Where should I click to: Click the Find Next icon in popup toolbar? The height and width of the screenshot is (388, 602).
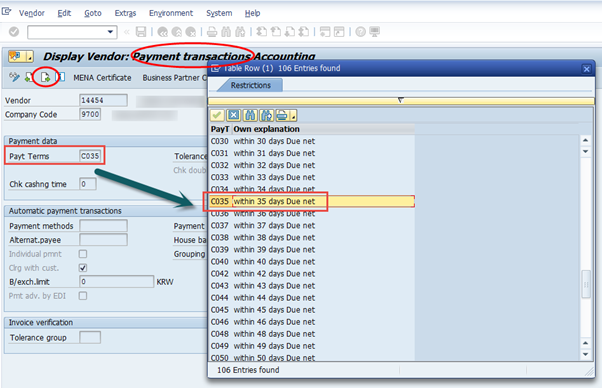coord(266,115)
